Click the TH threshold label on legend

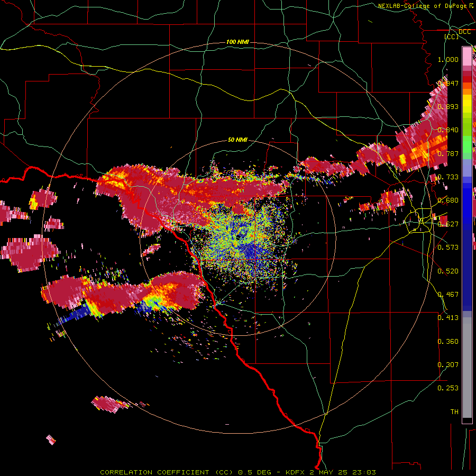[454, 412]
